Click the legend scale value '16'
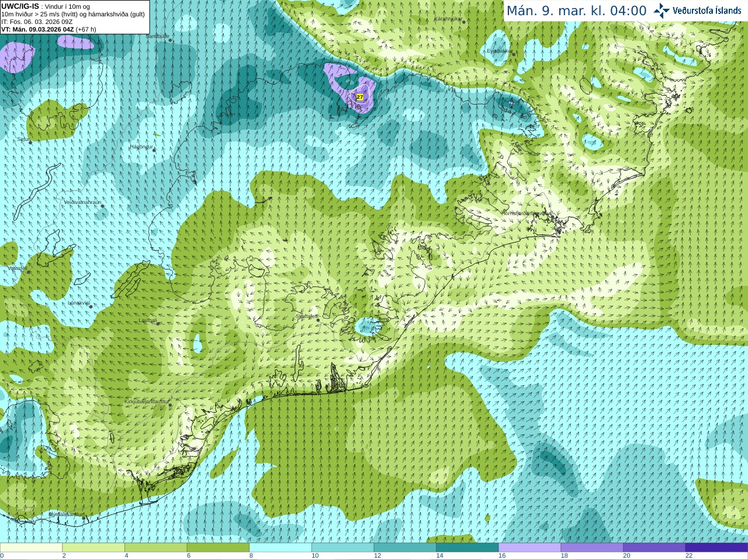Viewport: 748px width, 560px height. tap(502, 556)
